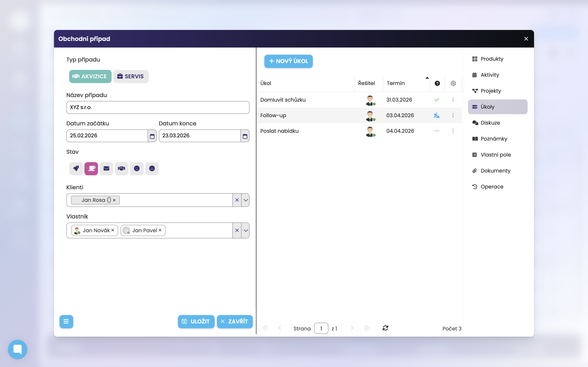
Task: Expand the Klienti dropdown
Action: (246, 200)
